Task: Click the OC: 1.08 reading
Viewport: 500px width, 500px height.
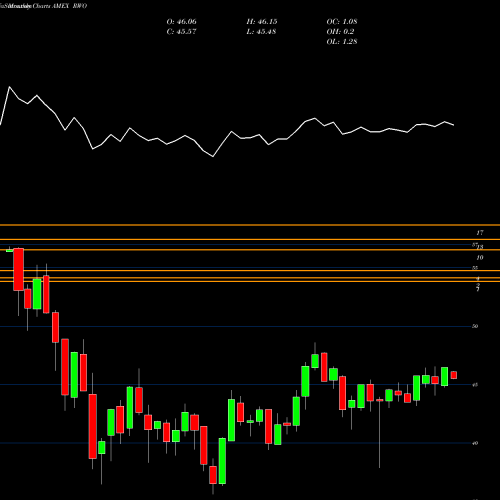Action: [x=342, y=22]
